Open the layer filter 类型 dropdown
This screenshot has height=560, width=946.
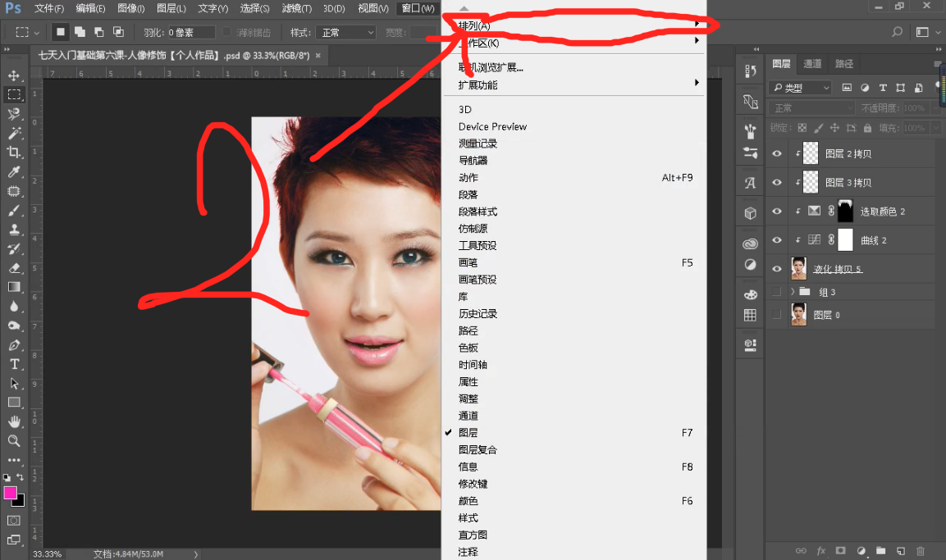pos(800,88)
